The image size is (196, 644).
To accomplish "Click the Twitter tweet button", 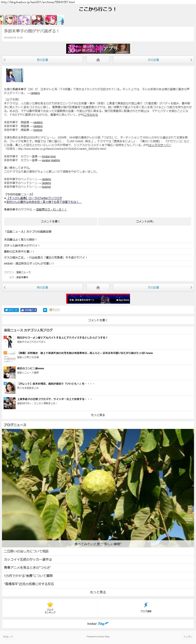I will 11,310.
